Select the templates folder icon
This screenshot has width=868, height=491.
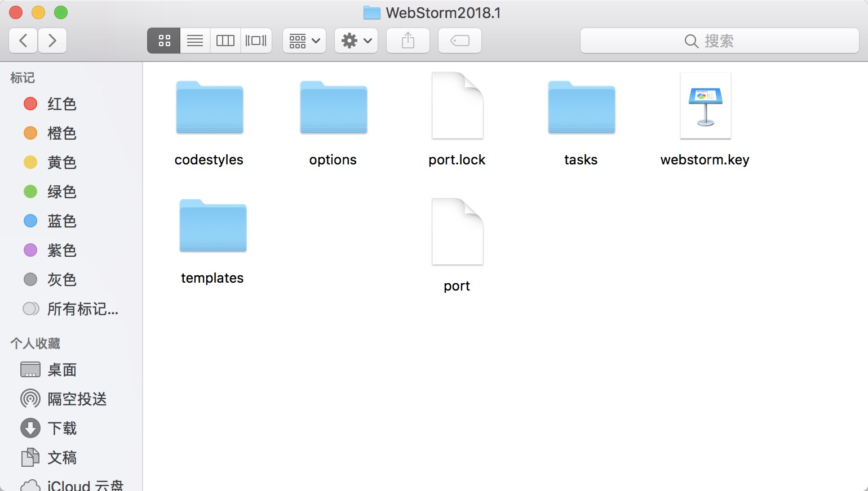coord(213,225)
